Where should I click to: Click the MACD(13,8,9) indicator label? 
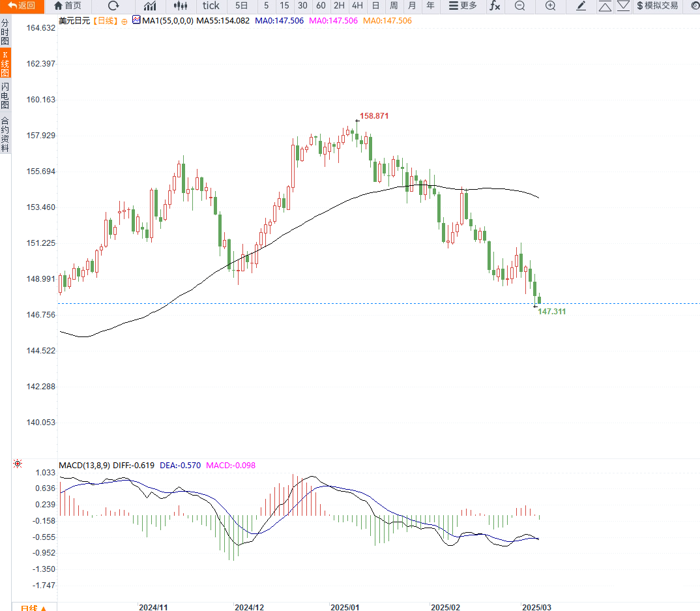tap(84, 466)
